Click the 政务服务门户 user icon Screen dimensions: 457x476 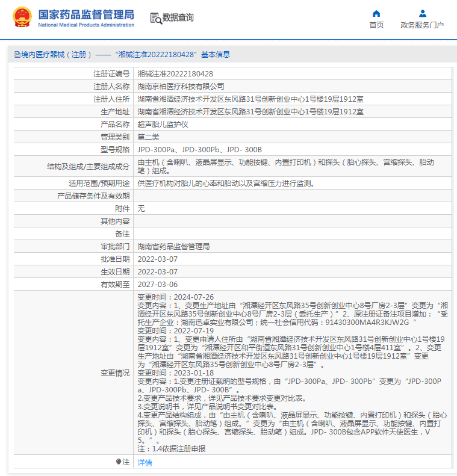[423, 14]
